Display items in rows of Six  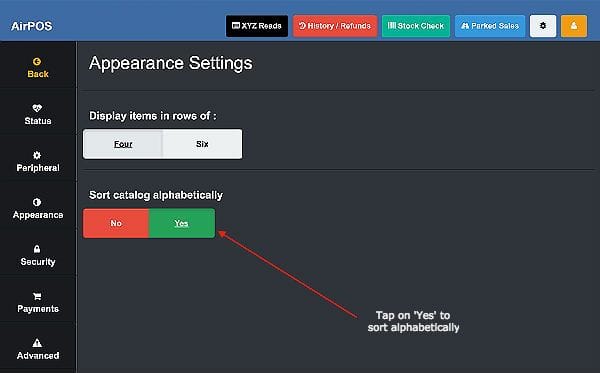(202, 144)
